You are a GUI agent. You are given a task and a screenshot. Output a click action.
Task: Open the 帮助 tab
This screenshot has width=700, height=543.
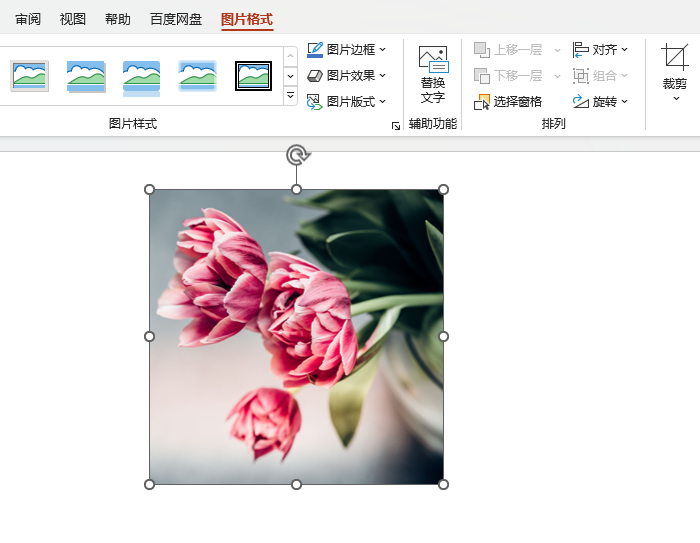click(x=117, y=19)
